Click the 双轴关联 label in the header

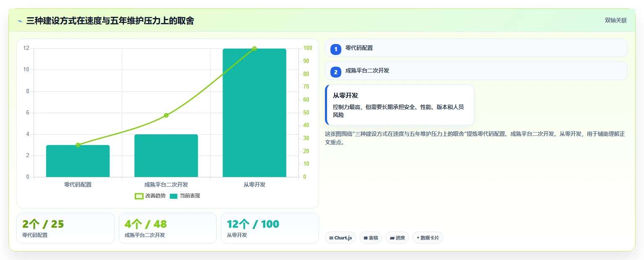pyautogui.click(x=615, y=21)
